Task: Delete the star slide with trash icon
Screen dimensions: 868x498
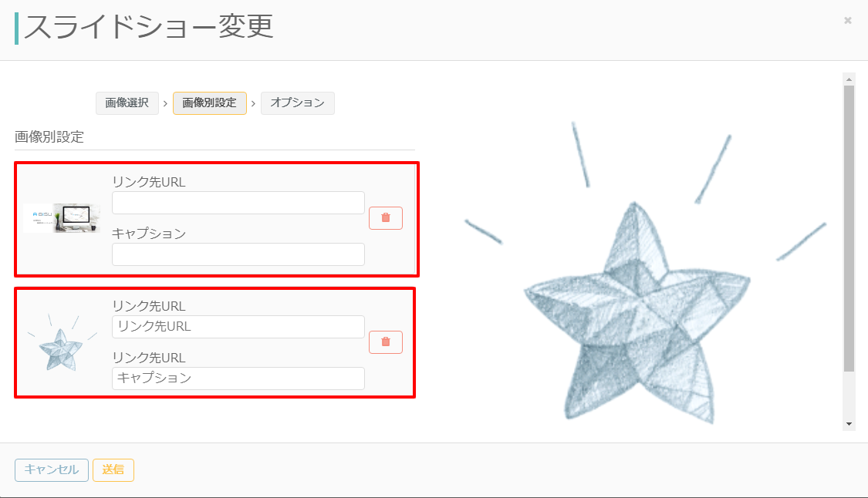Action: 386,342
